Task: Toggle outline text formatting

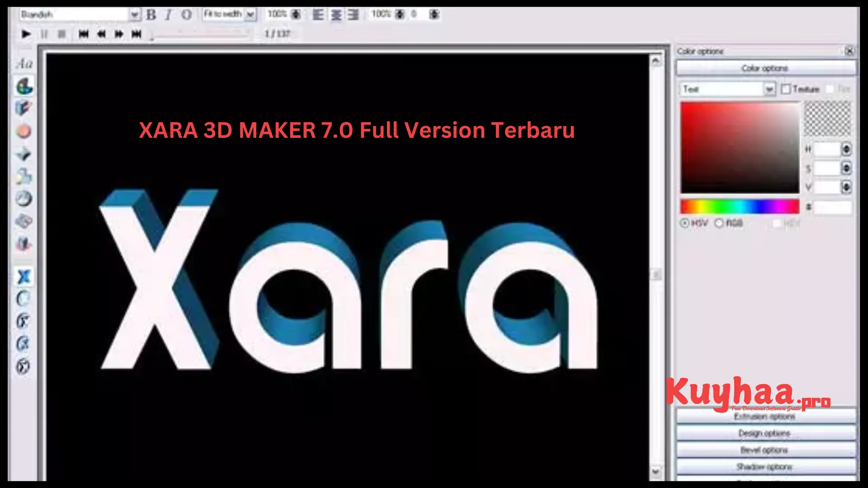Action: [x=186, y=14]
